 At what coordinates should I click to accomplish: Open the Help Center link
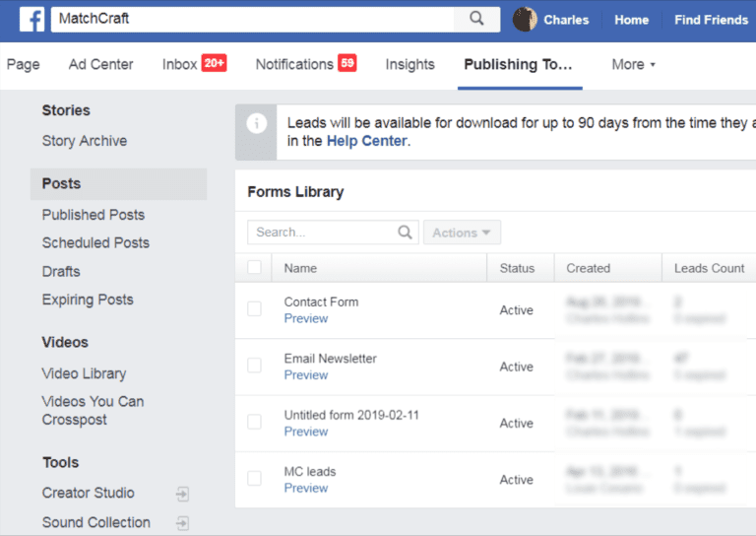pyautogui.click(x=367, y=141)
